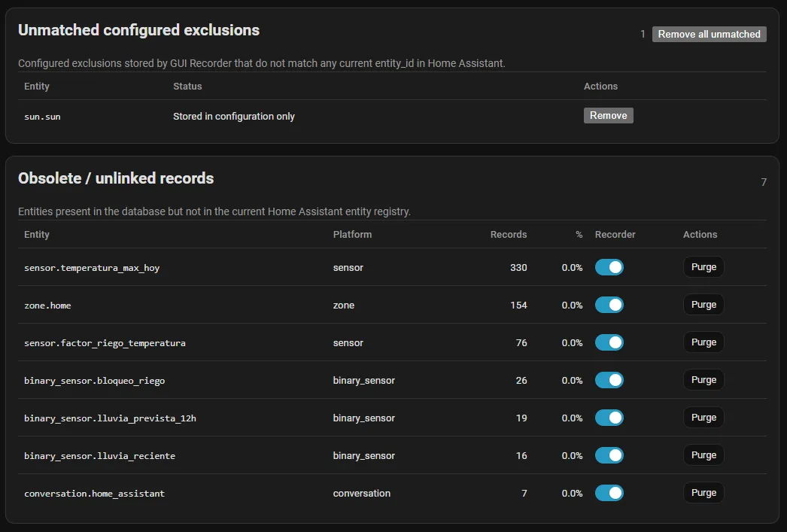Remove the sun.sun exclusion
Screen dimensions: 787x532
[x=608, y=115]
